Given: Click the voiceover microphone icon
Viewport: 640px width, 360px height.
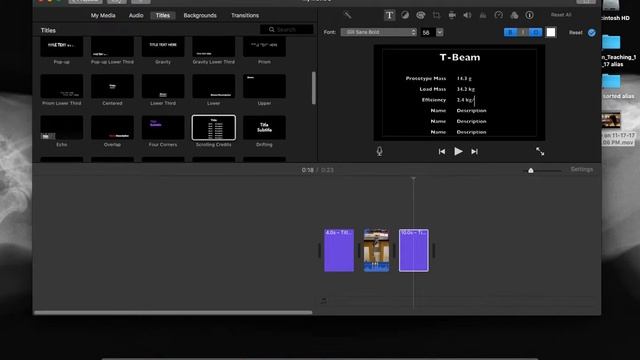Looking at the screenshot, I should (x=380, y=151).
